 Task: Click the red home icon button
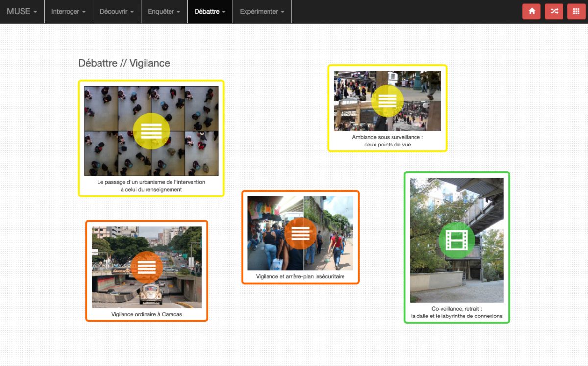[x=531, y=11]
